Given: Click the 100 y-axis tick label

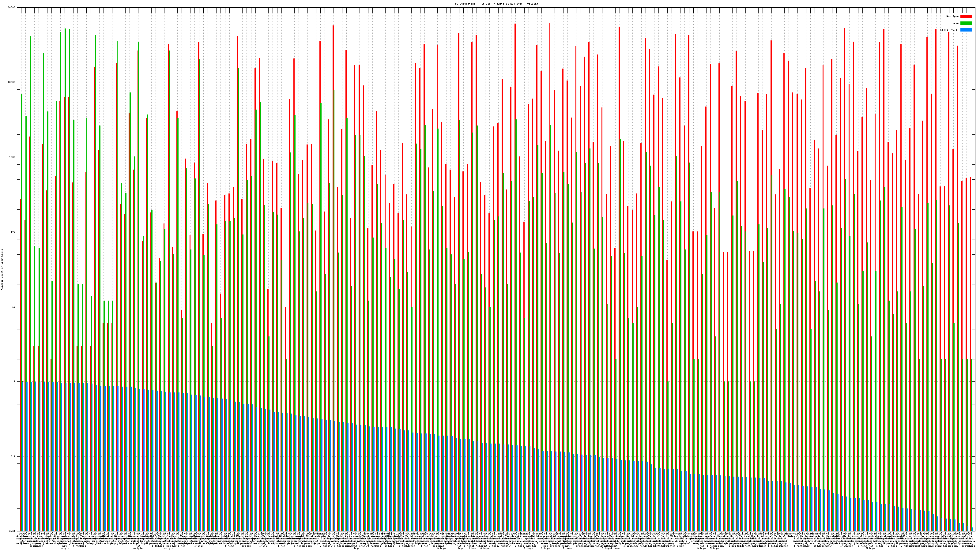Looking at the screenshot, I should click(x=13, y=232).
